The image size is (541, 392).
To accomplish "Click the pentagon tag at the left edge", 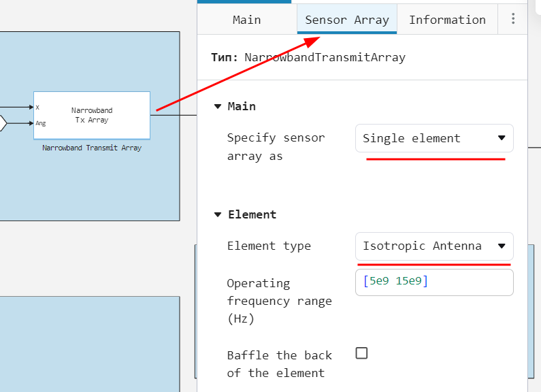I will (2, 123).
